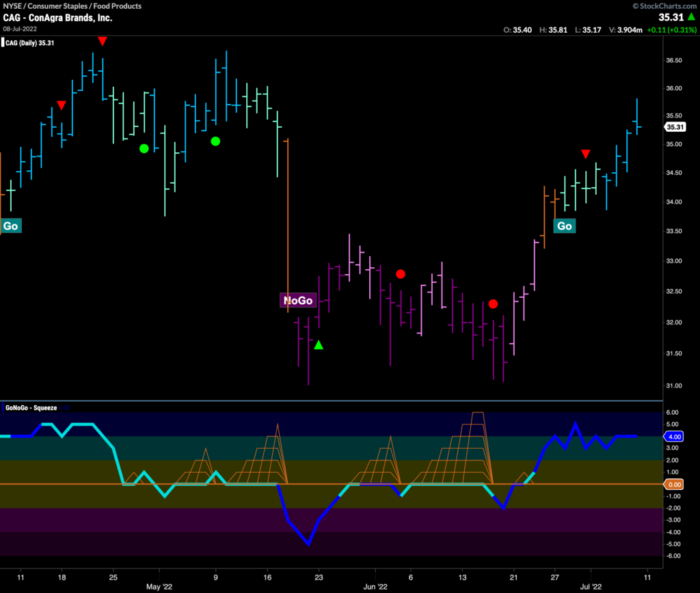Click the 34.00 price axis label

(674, 202)
